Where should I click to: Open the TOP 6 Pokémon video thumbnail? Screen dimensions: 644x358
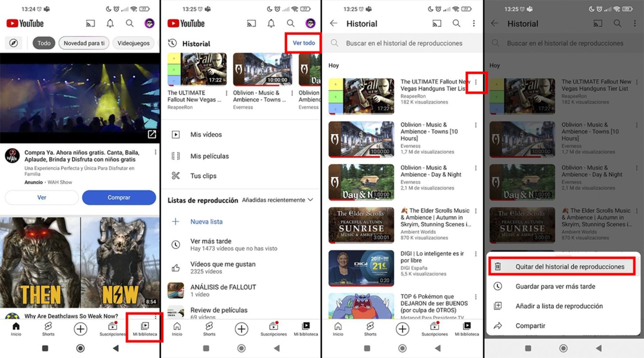pyautogui.click(x=361, y=306)
